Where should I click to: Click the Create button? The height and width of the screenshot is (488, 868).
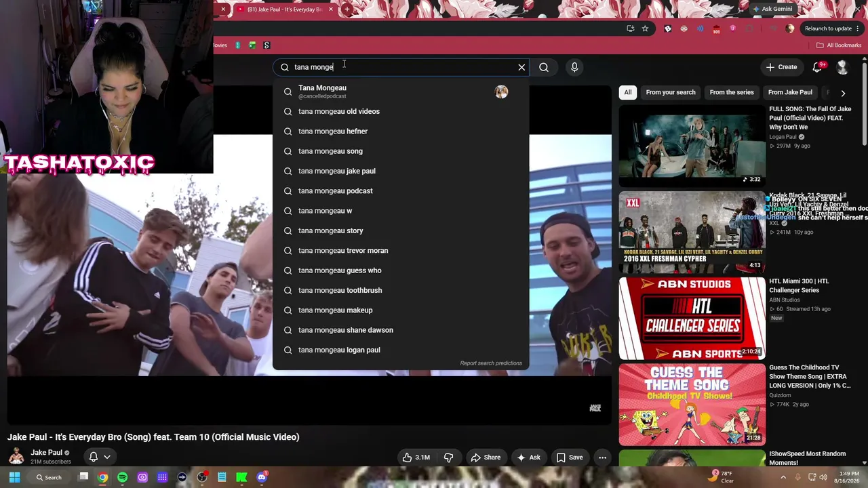point(781,67)
